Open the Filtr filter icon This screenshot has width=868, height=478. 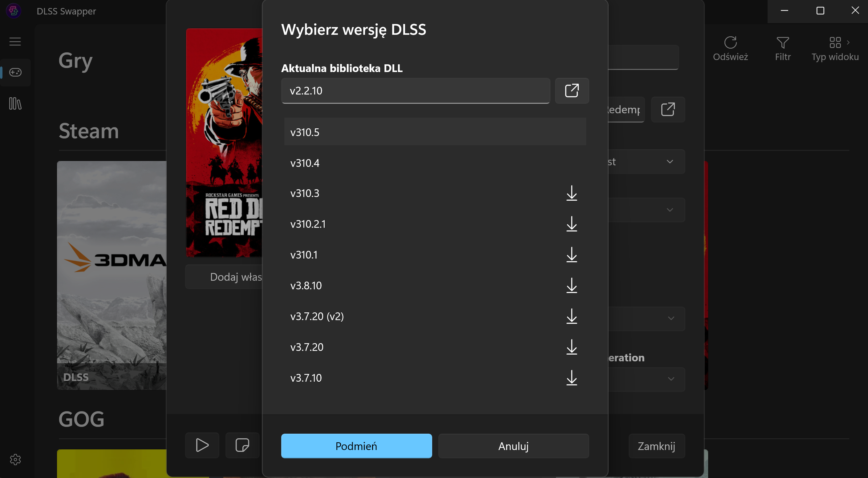782,43
